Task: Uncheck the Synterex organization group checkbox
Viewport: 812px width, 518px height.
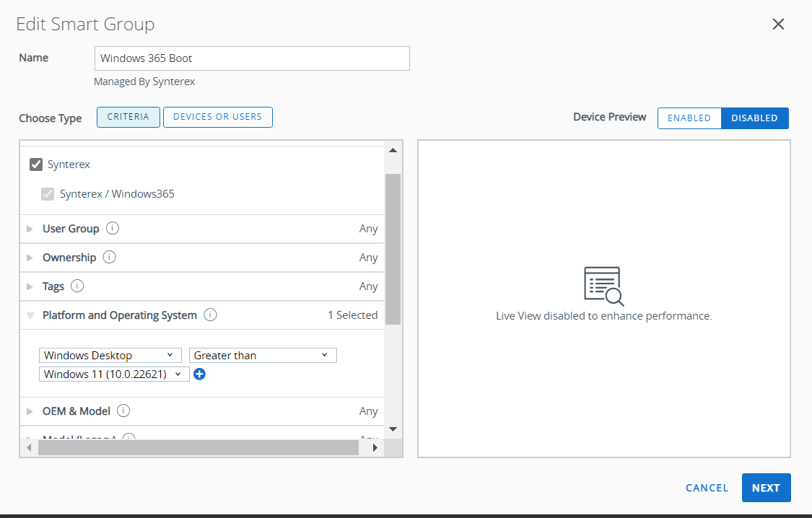Action: tap(36, 164)
